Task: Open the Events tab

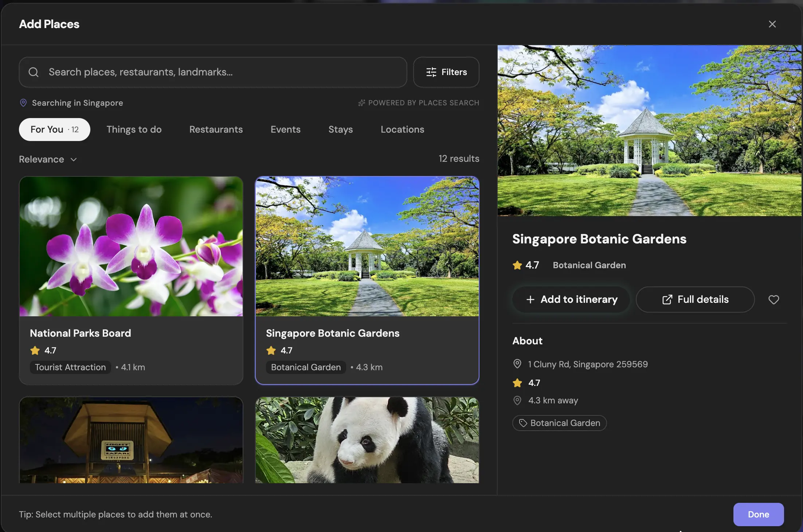Action: tap(286, 129)
